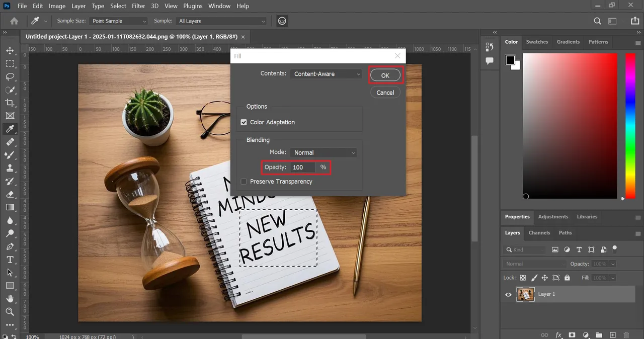Select the Eraser tool

pyautogui.click(x=10, y=194)
